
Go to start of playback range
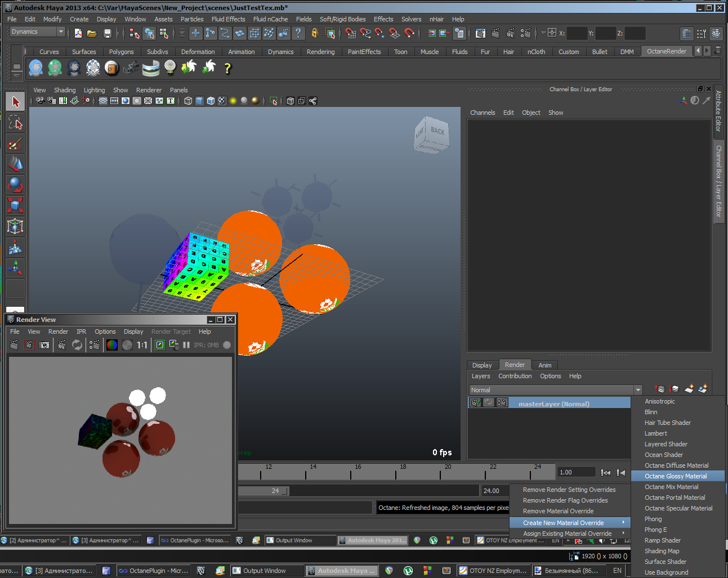click(606, 473)
